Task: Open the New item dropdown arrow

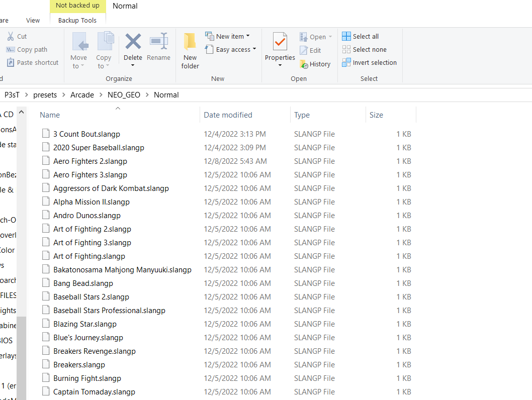Action: [248, 36]
